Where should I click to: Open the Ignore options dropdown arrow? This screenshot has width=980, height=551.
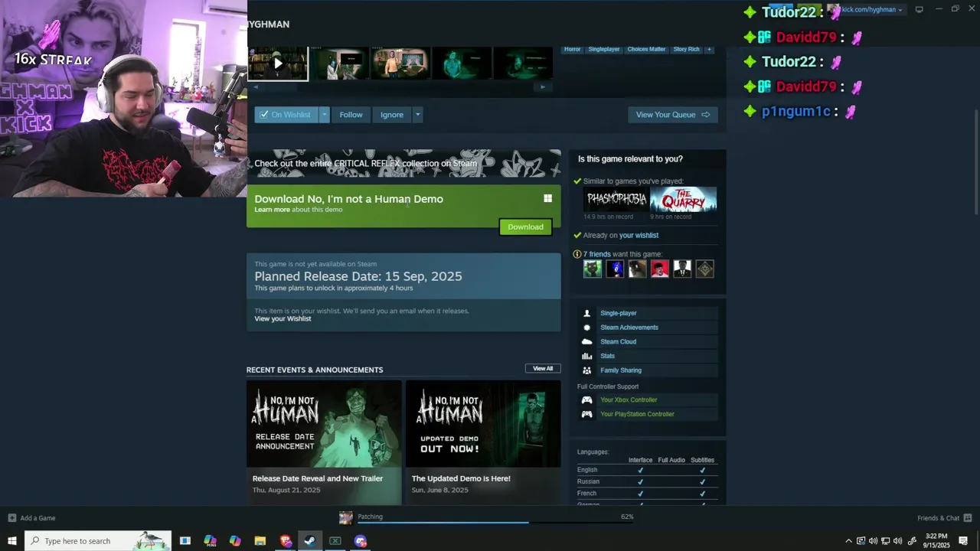[417, 115]
